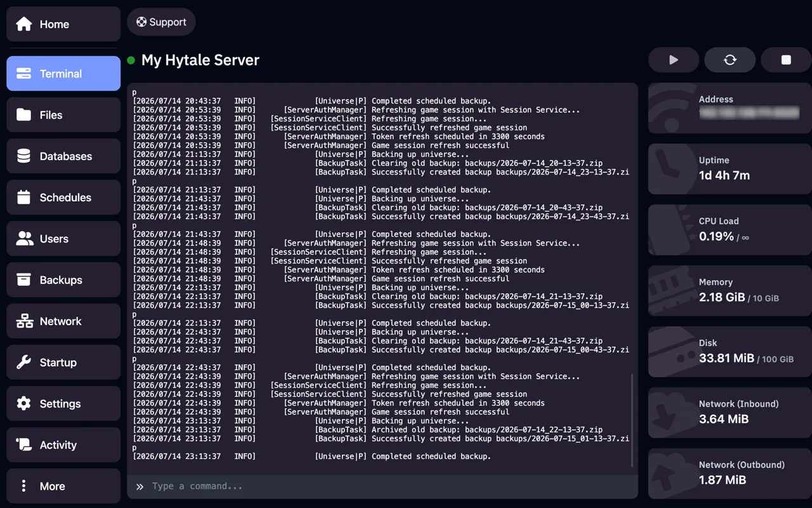The height and width of the screenshot is (508, 812).
Task: Click the command prompt chevron icon
Action: (x=140, y=486)
